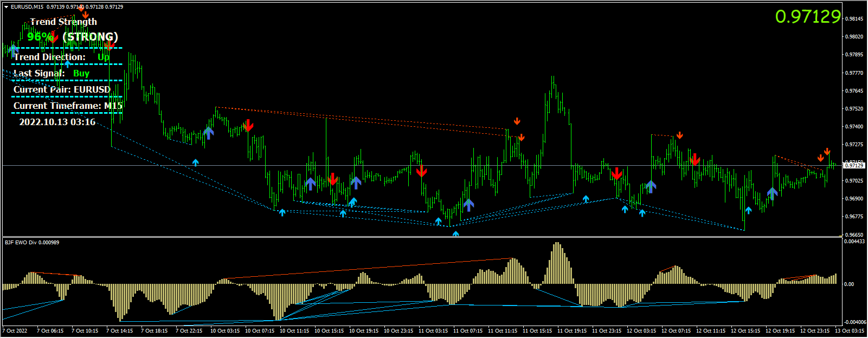Click the blue buy arrow left of Trend Direction
Screen dimensions: 868x338
(14, 50)
